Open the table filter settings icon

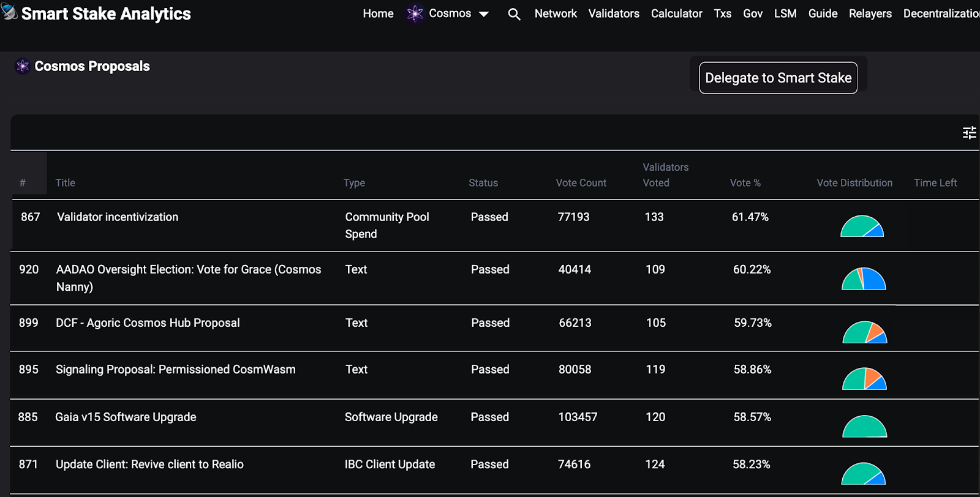(969, 133)
